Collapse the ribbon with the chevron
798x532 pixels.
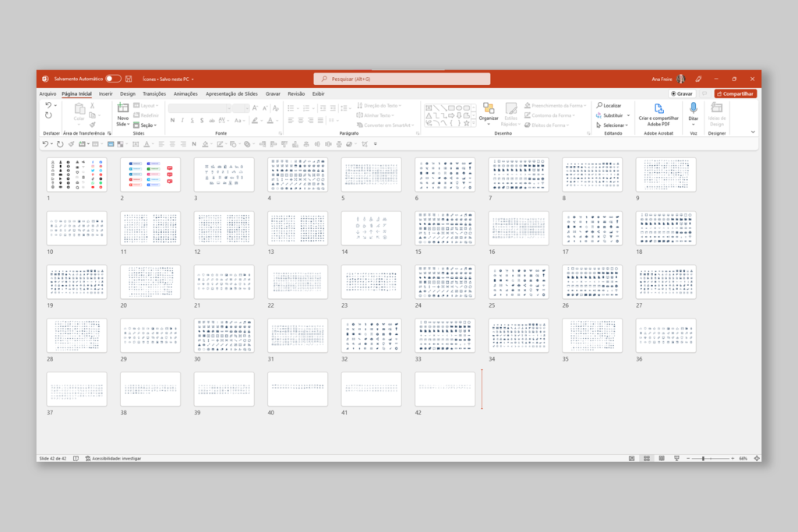[x=753, y=132]
